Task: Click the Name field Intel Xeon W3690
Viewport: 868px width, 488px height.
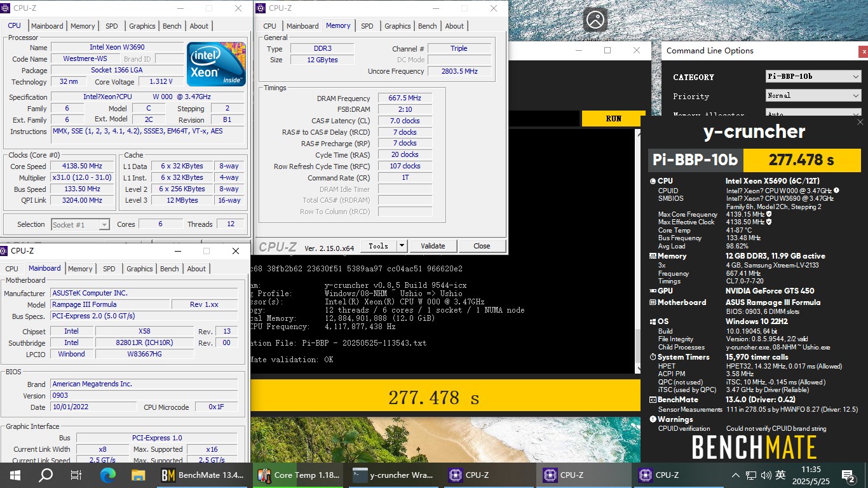Action: click(117, 48)
